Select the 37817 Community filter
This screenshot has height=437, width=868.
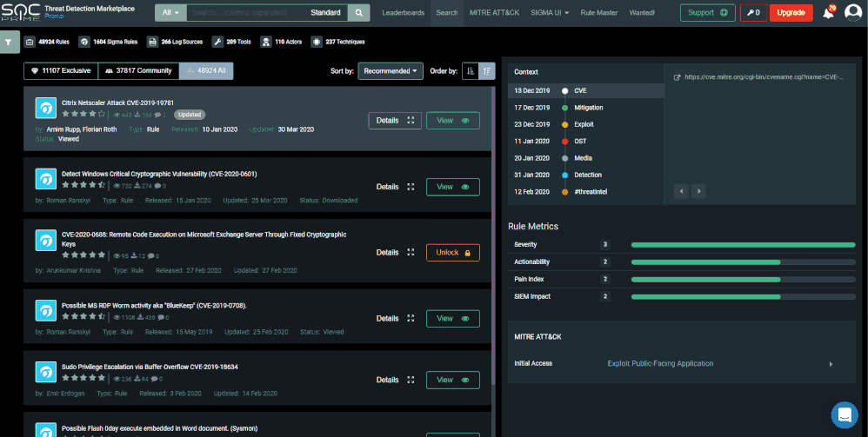pos(138,70)
